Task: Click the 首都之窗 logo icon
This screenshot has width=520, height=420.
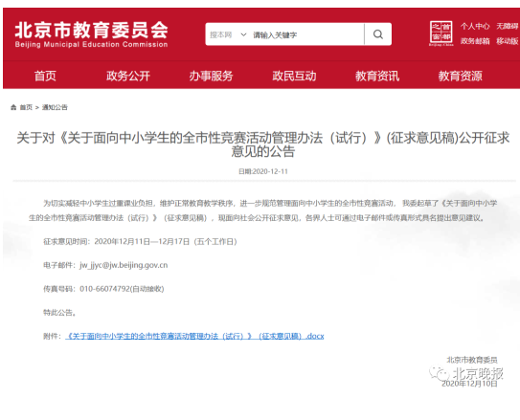Action: click(441, 33)
